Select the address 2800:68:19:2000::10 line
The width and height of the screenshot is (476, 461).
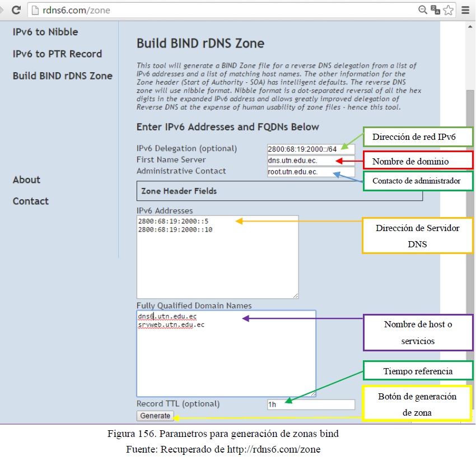point(175,229)
